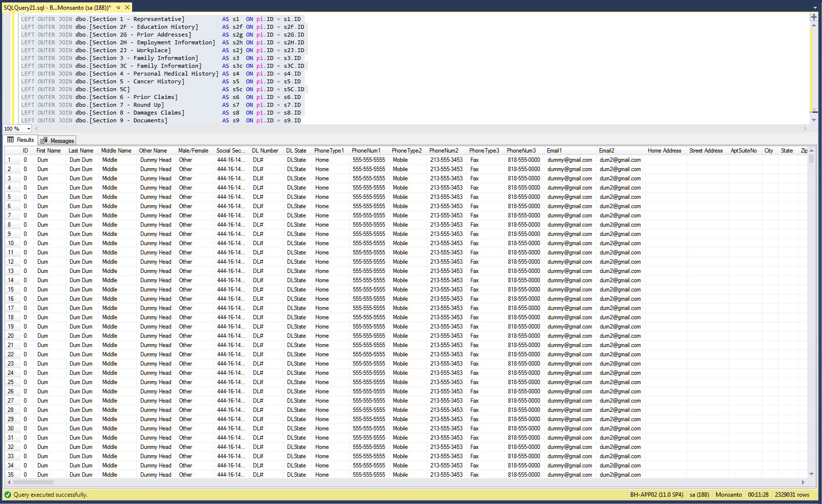Image resolution: width=822 pixels, height=504 pixels.
Task: Select the AptSuiteNo column header
Action: [x=744, y=151]
